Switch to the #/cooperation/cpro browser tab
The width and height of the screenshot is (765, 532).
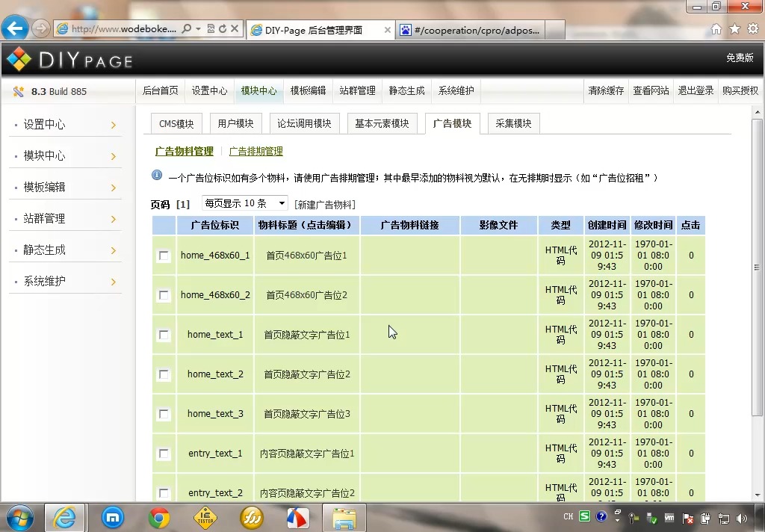point(471,30)
